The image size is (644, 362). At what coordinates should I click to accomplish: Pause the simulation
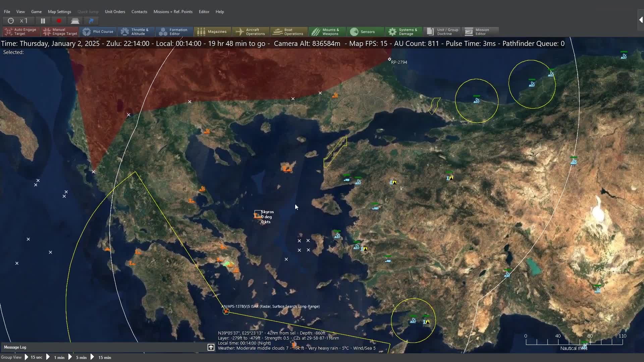[43, 21]
